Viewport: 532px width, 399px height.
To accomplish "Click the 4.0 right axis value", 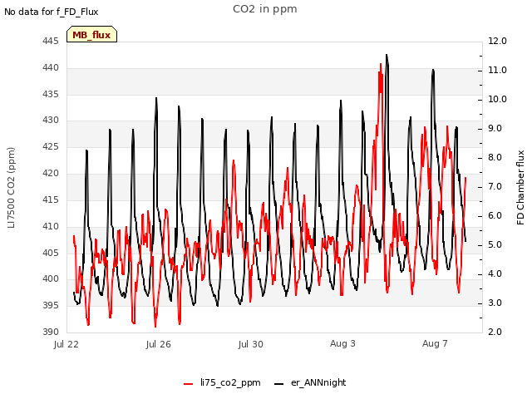I will click(x=495, y=274).
